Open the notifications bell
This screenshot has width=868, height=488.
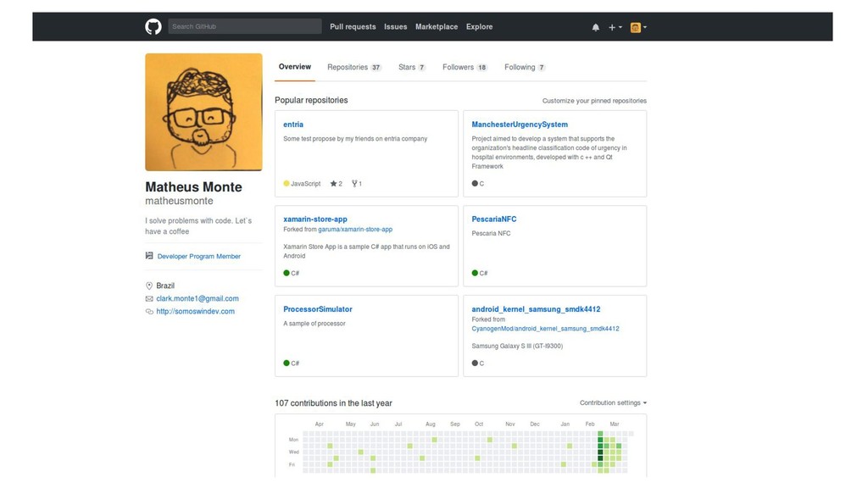596,27
